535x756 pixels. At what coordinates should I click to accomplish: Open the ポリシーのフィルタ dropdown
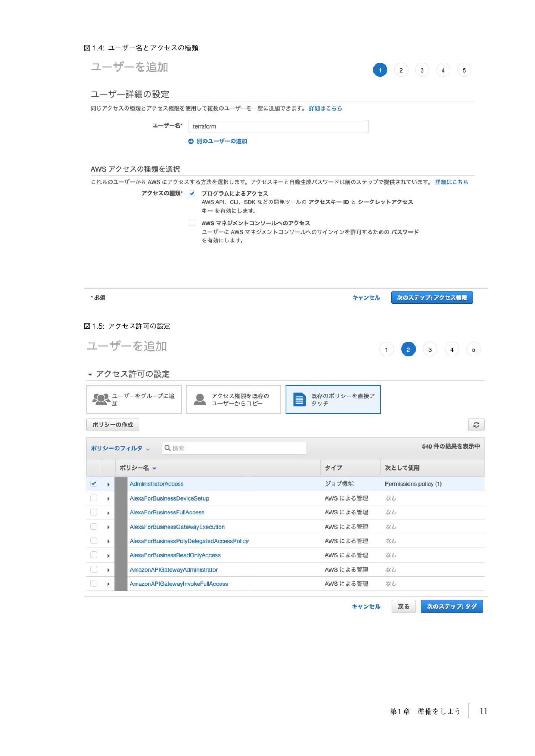pos(120,448)
